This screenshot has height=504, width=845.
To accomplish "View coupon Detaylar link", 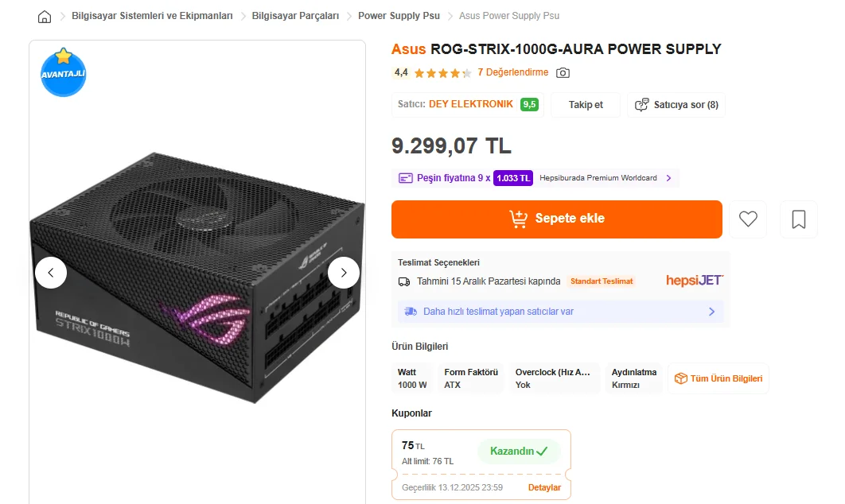I will click(x=544, y=487).
